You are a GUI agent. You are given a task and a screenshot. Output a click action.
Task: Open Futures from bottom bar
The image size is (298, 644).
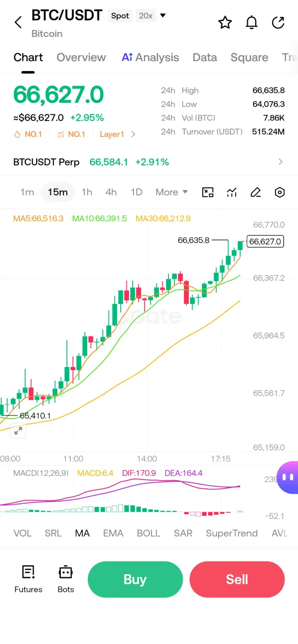point(28,579)
